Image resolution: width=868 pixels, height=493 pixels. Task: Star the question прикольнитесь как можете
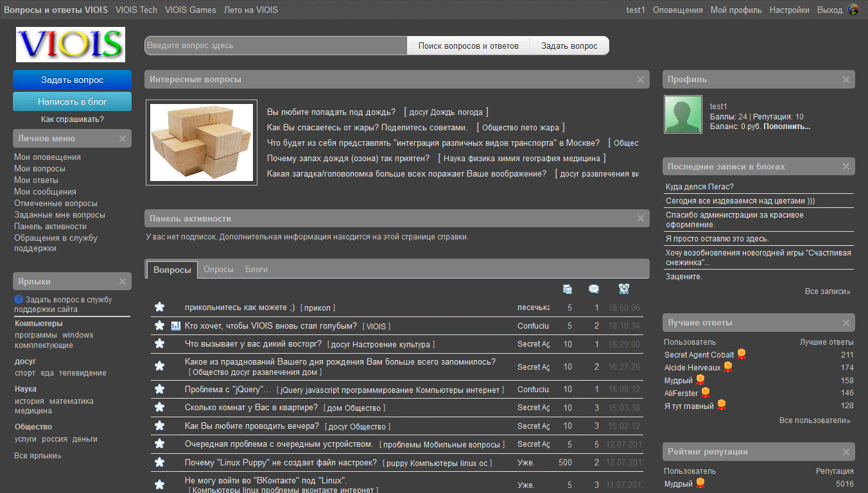159,307
